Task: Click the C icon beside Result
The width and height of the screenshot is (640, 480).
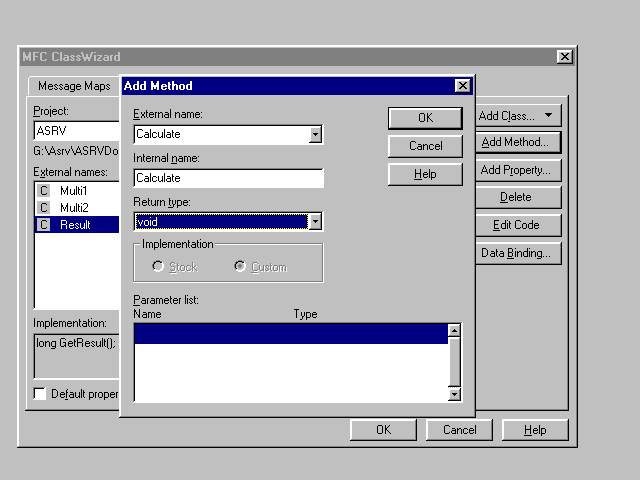Action: (43, 225)
